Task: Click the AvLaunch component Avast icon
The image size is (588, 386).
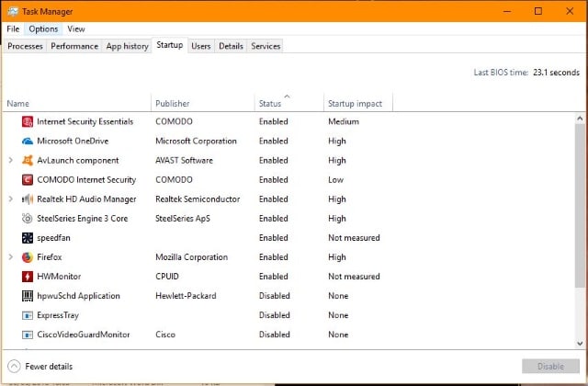Action: tap(28, 161)
